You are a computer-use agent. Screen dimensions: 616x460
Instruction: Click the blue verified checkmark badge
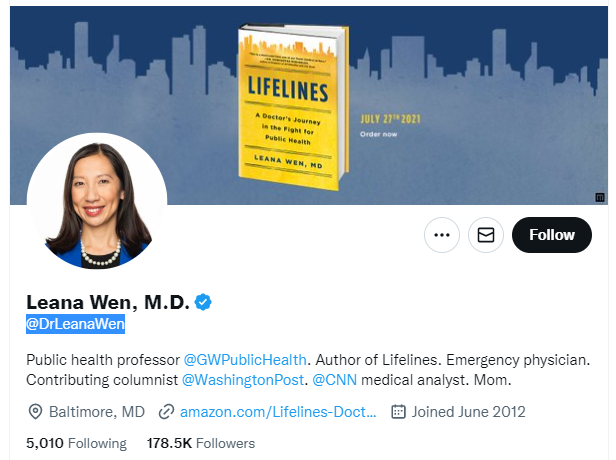203,302
